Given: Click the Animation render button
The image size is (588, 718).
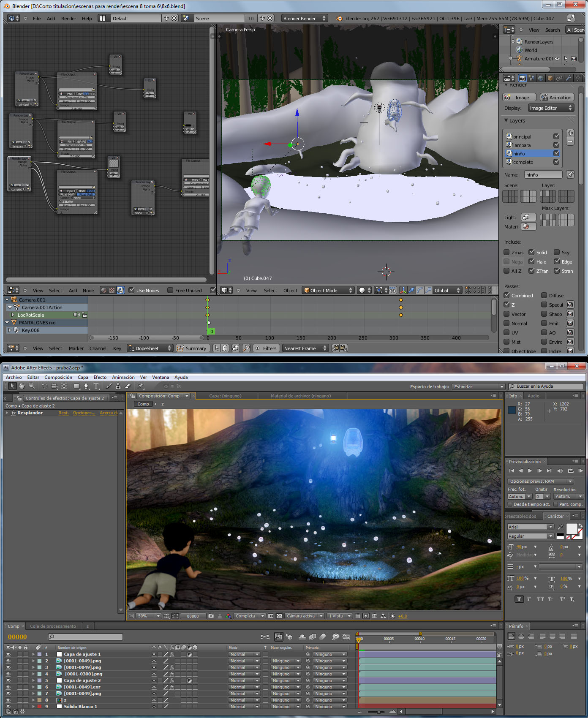Looking at the screenshot, I should tap(557, 98).
